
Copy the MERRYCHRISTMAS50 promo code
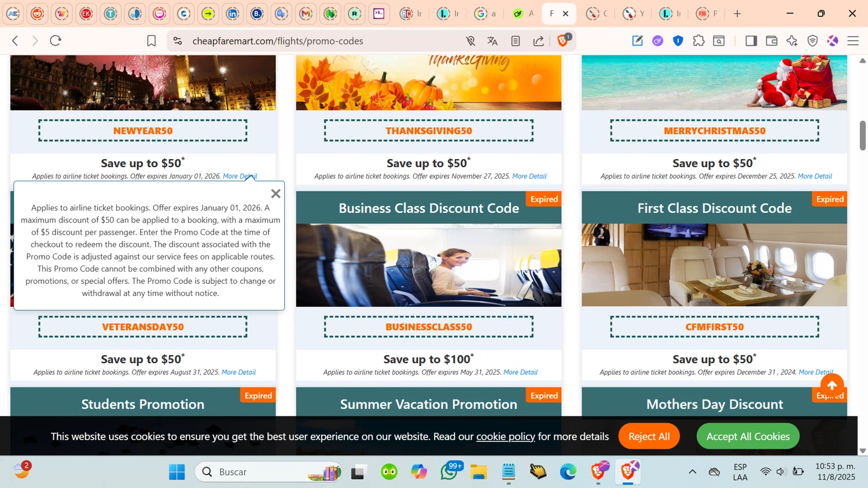(715, 131)
